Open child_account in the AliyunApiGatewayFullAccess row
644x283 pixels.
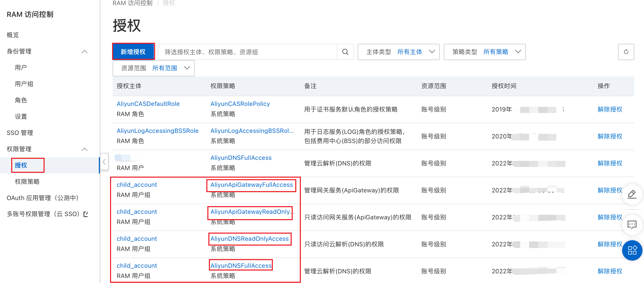(137, 185)
